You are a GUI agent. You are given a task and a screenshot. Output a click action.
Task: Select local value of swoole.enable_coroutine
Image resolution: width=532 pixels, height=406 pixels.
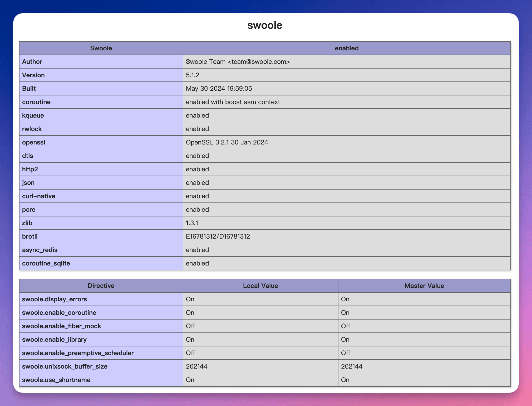190,313
